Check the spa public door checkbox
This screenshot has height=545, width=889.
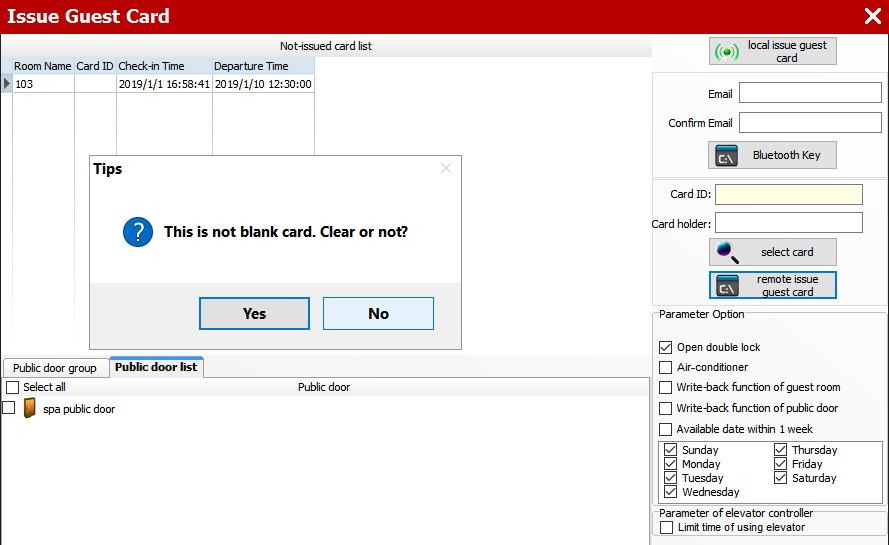(x=9, y=408)
